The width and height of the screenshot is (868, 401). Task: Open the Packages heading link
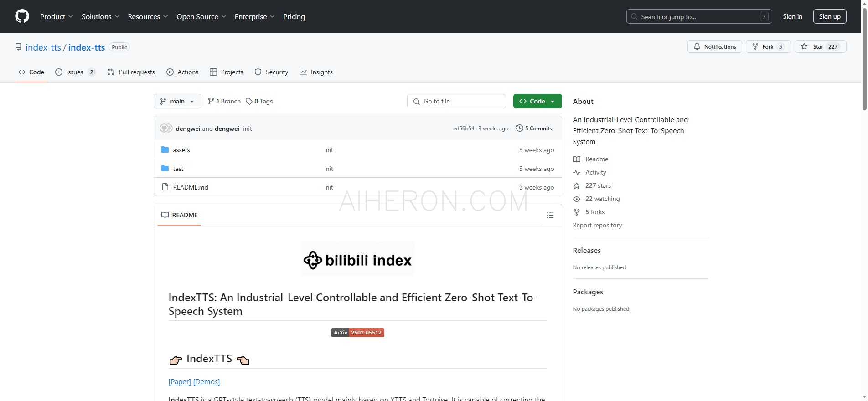pos(588,292)
